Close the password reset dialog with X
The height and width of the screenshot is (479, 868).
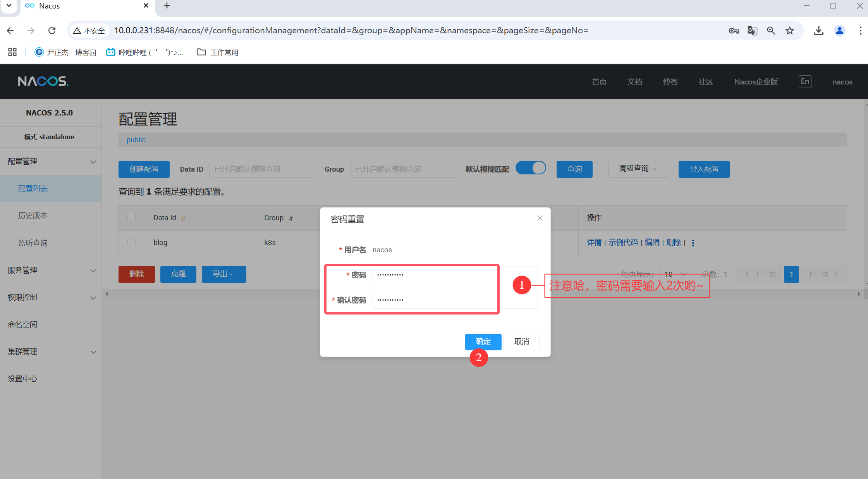(540, 218)
